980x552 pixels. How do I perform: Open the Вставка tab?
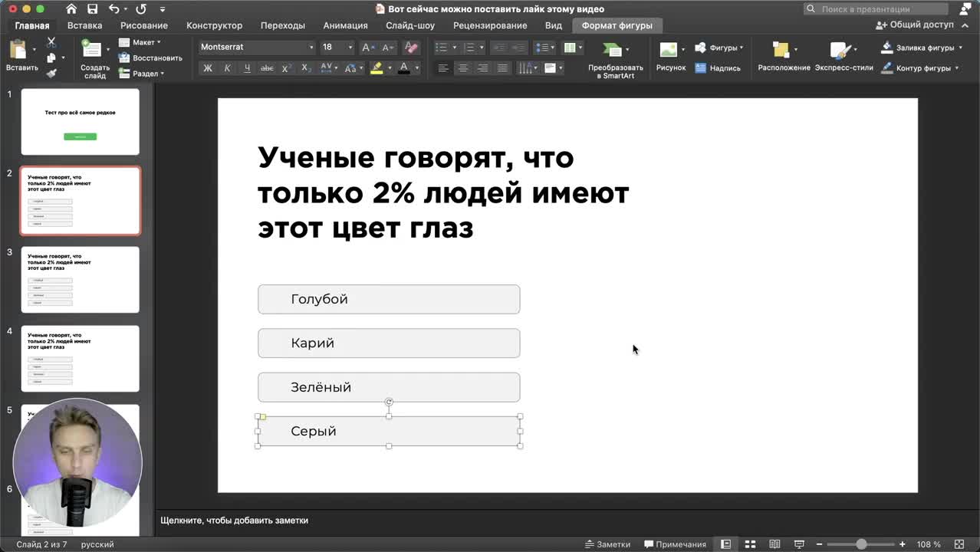click(x=84, y=25)
